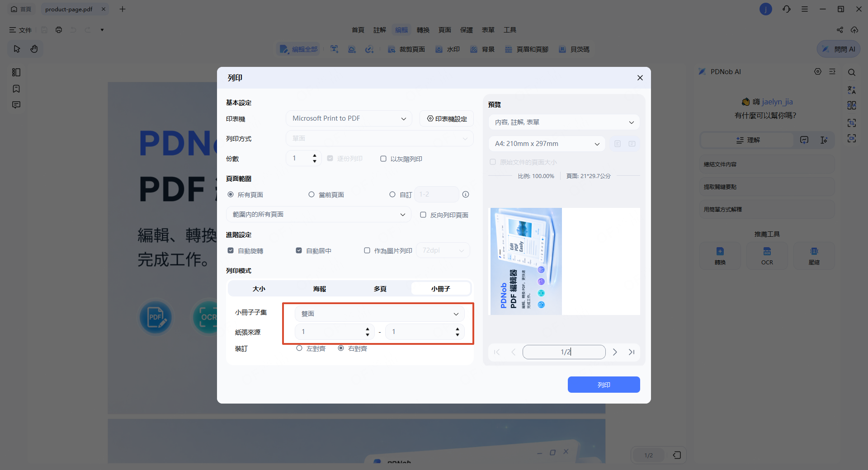Open the search icon in right sidebar
Image resolution: width=868 pixels, height=470 pixels.
click(852, 72)
